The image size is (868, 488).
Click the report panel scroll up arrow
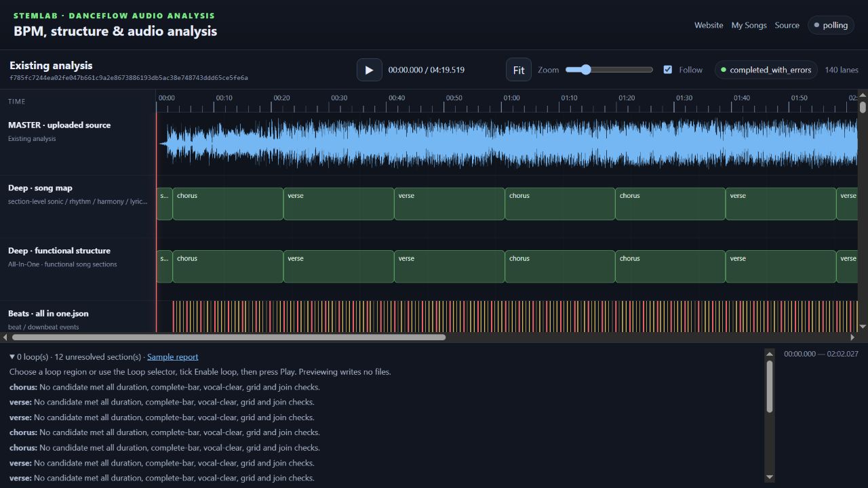click(x=770, y=354)
